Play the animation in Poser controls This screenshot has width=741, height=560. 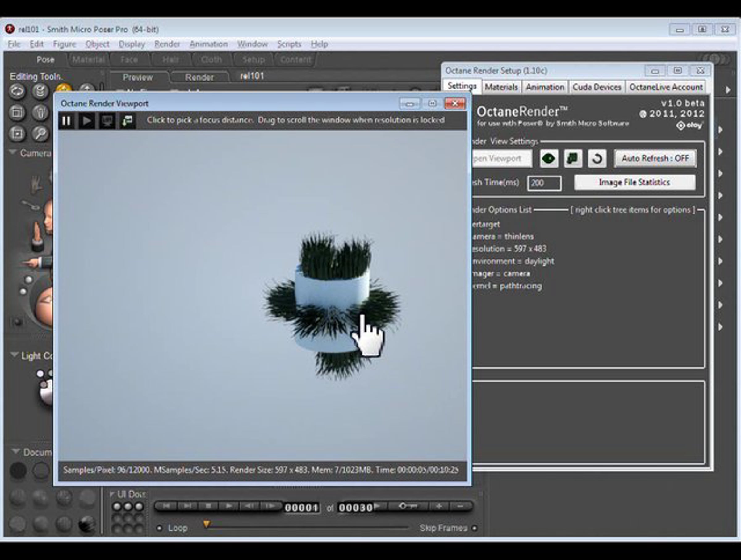point(229,506)
